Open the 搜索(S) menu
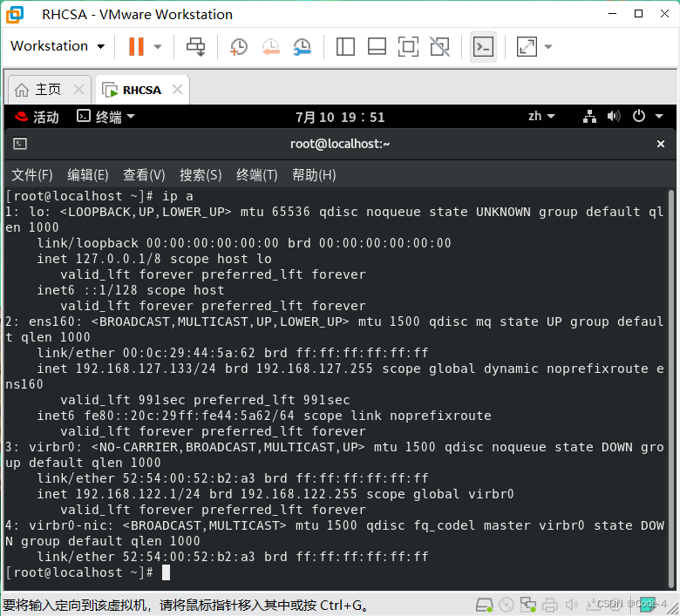 201,175
